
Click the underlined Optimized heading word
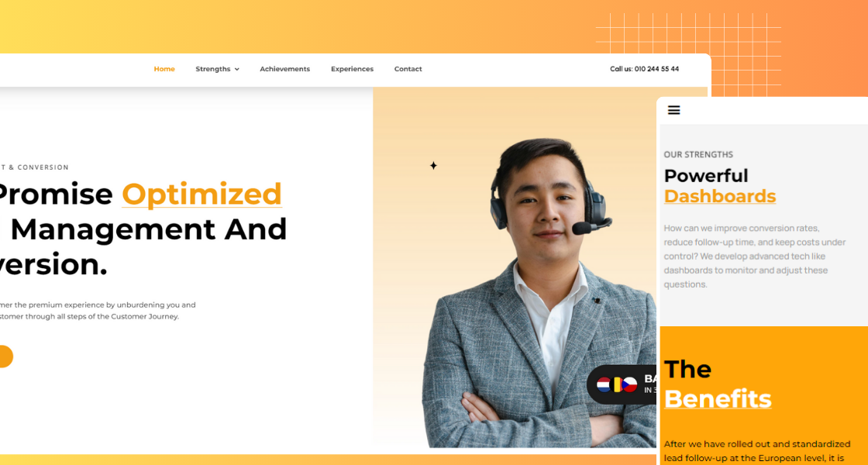202,195
